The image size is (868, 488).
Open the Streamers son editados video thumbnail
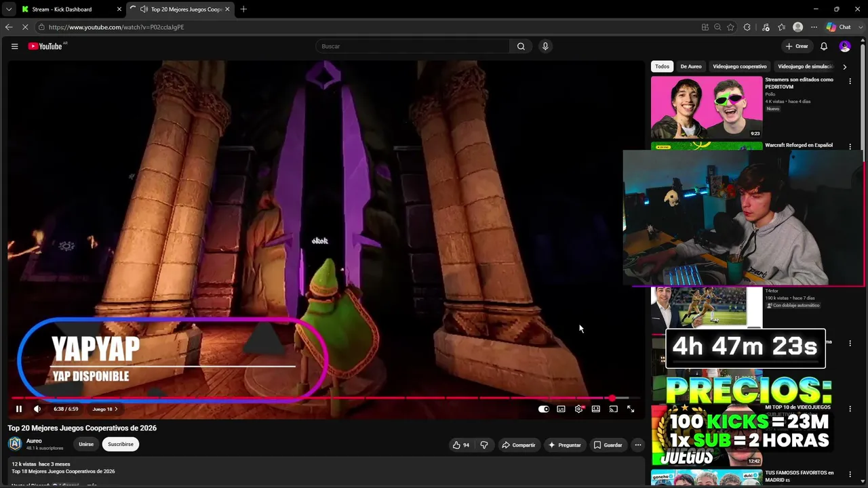click(x=707, y=107)
